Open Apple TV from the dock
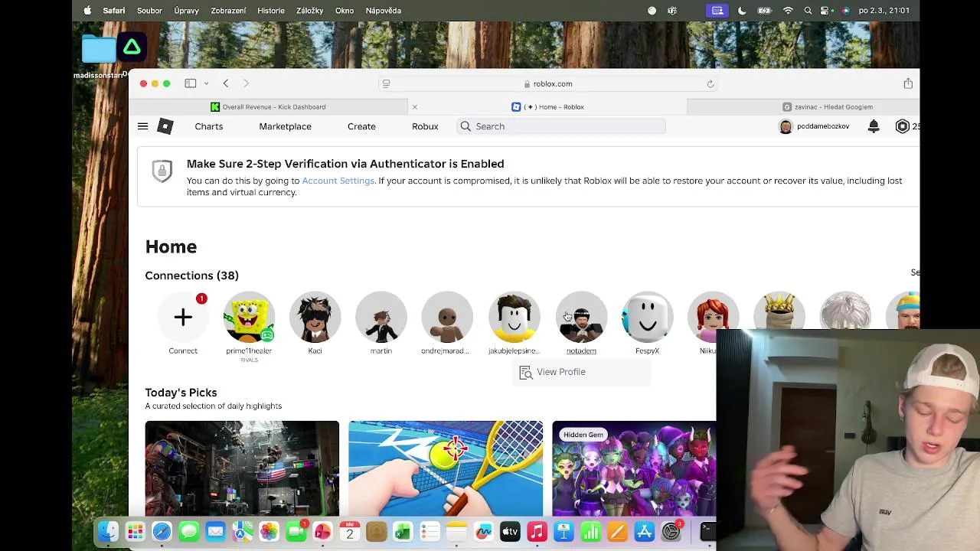The width and height of the screenshot is (980, 551). pos(510,531)
